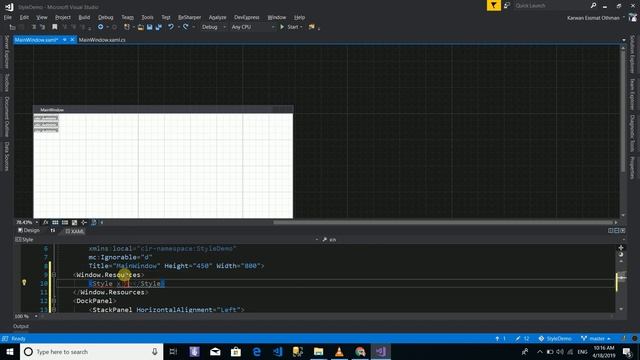Open the DevExpress menu
The height and width of the screenshot is (360, 640).
pos(247,17)
